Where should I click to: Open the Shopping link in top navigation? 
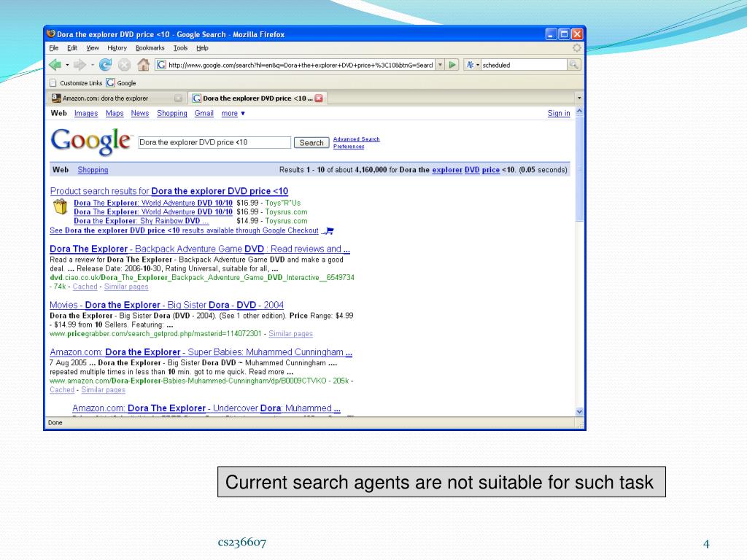tap(172, 113)
